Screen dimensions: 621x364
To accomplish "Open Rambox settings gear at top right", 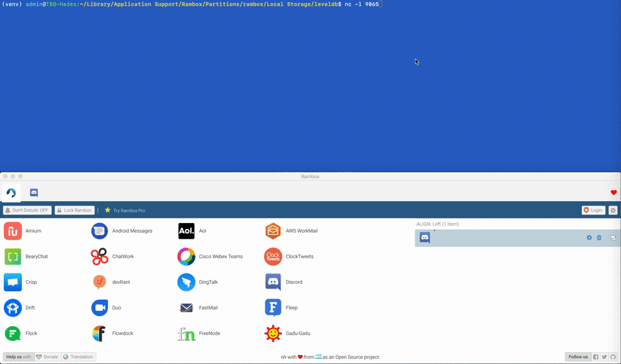I will 613,211.
